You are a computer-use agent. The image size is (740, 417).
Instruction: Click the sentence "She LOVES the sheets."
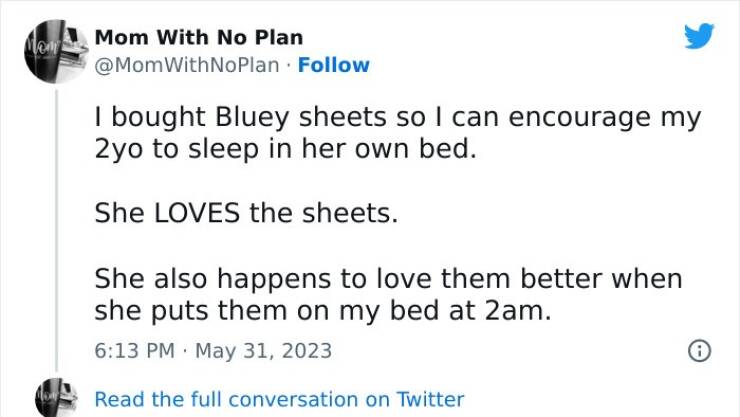(x=246, y=212)
